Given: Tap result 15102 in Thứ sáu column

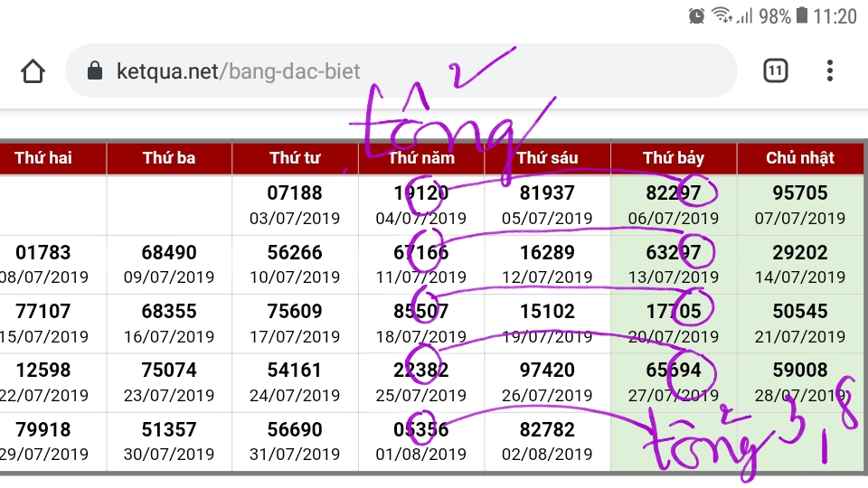Looking at the screenshot, I should click(547, 312).
